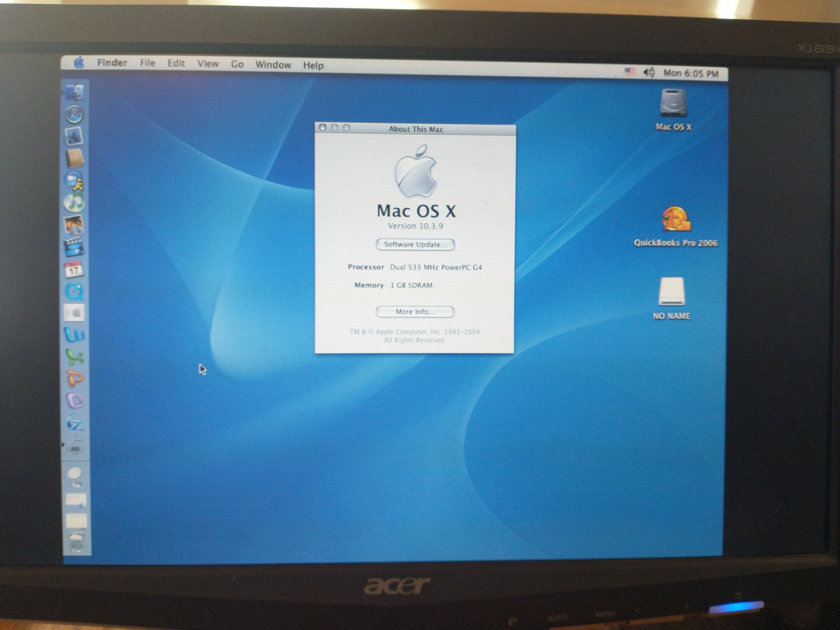Select the NO NAME removable drive icon
This screenshot has width=840, height=630.
click(672, 291)
